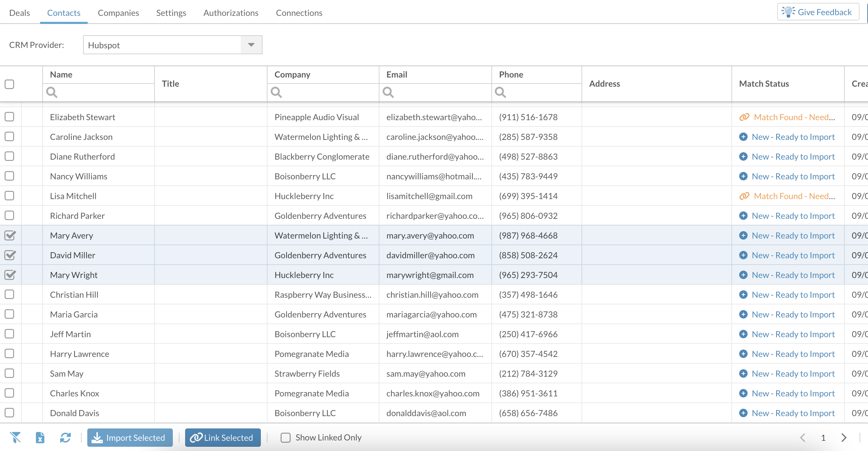868x451 pixels.
Task: Click the clear filters funnel icon
Action: coord(15,437)
